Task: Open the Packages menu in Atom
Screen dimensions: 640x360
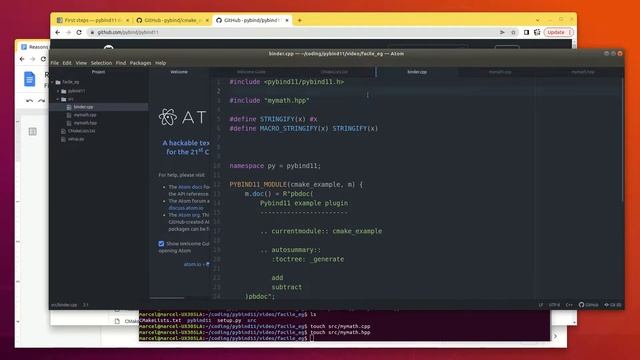Action: [140, 63]
